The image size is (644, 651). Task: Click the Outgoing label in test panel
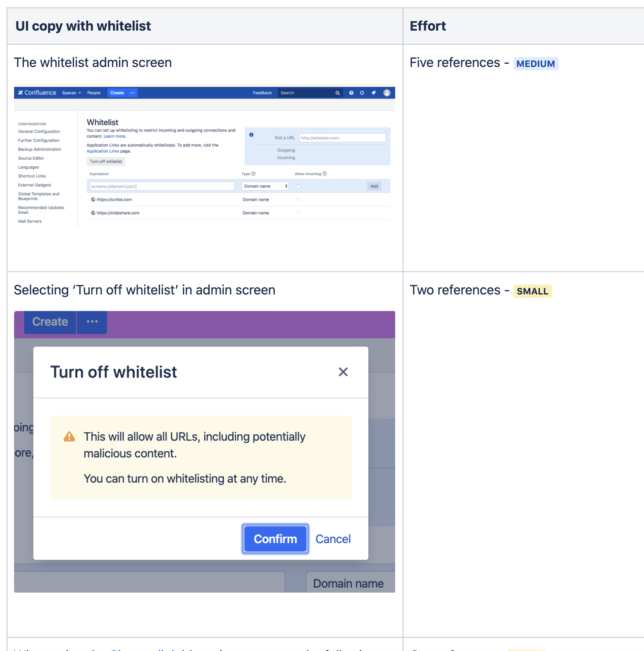[286, 151]
